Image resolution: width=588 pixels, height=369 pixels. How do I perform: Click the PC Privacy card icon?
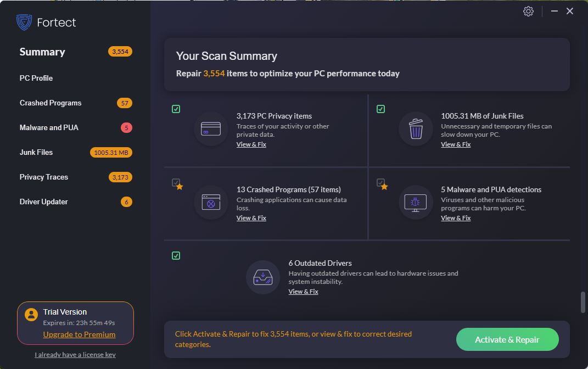(x=211, y=129)
